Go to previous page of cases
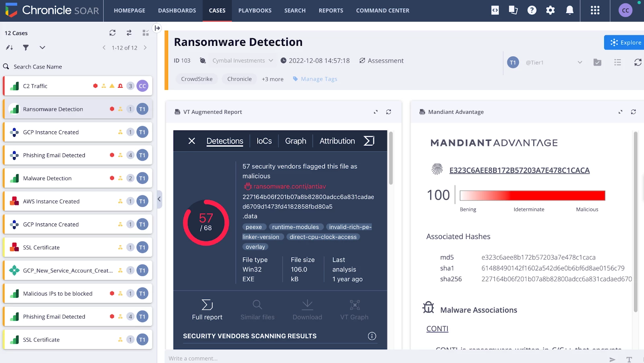Viewport: 644px width, 363px height. pyautogui.click(x=104, y=47)
